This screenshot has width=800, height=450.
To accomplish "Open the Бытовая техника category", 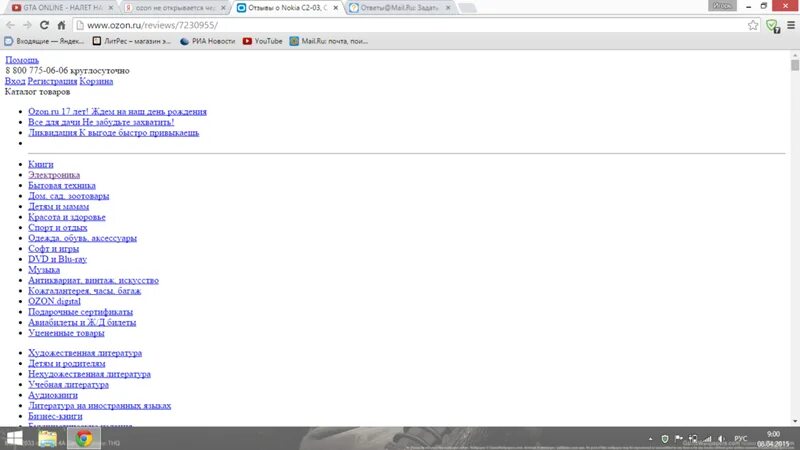I will [x=62, y=186].
